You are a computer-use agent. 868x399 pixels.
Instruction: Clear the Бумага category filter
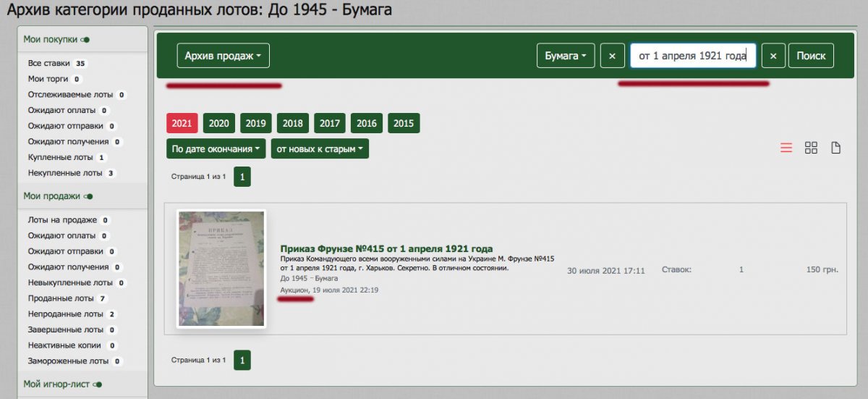point(612,56)
